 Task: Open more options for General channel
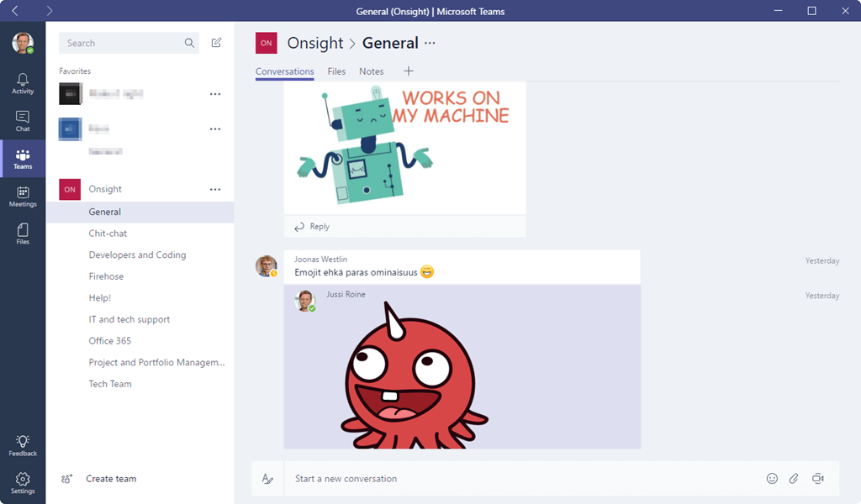point(430,43)
